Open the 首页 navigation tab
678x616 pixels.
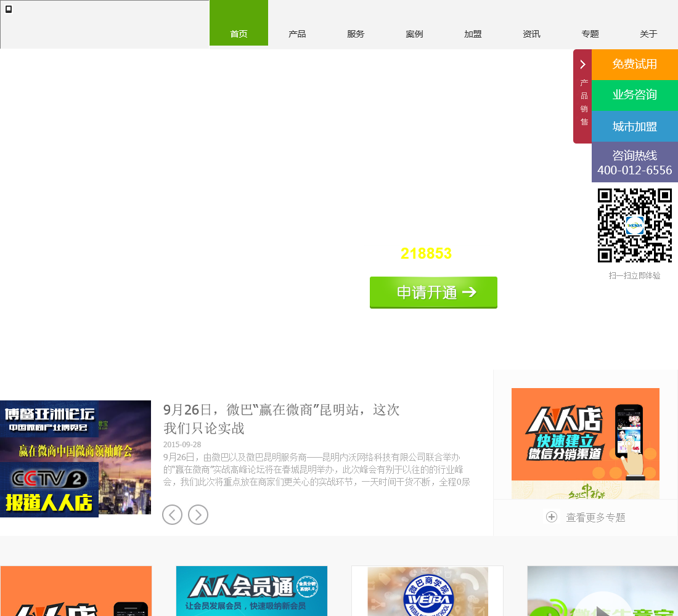tap(239, 23)
